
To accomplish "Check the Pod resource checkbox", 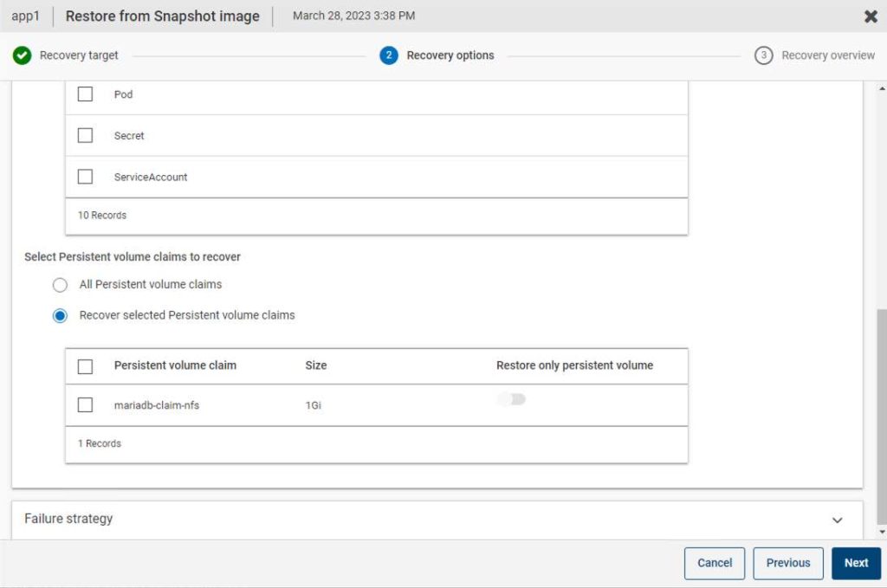I will (x=84, y=94).
